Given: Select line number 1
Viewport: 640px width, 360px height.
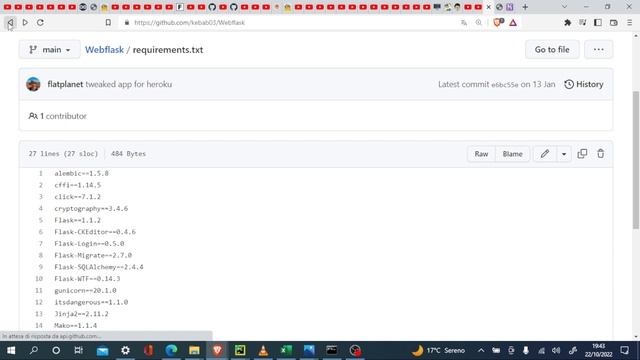Looking at the screenshot, I should pos(40,173).
